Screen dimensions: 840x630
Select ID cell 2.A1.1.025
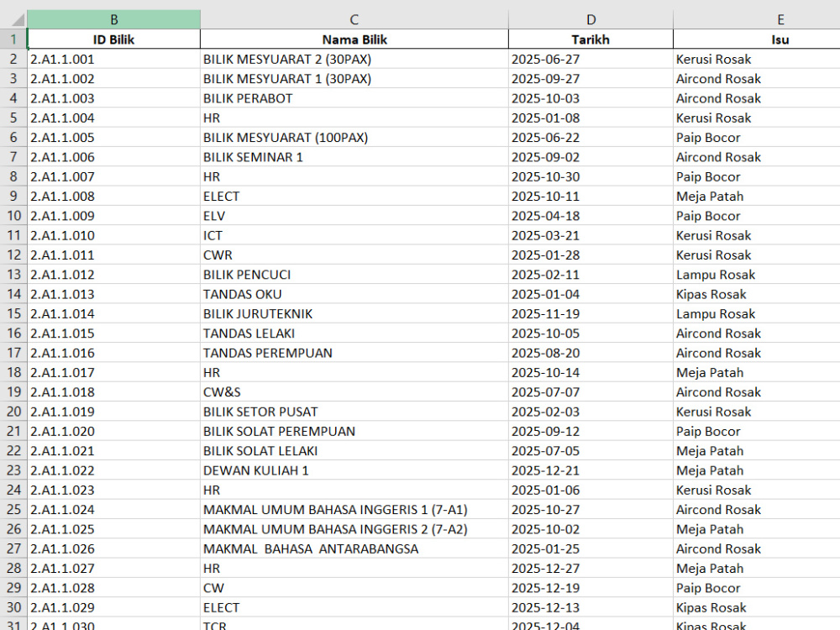pyautogui.click(x=113, y=529)
